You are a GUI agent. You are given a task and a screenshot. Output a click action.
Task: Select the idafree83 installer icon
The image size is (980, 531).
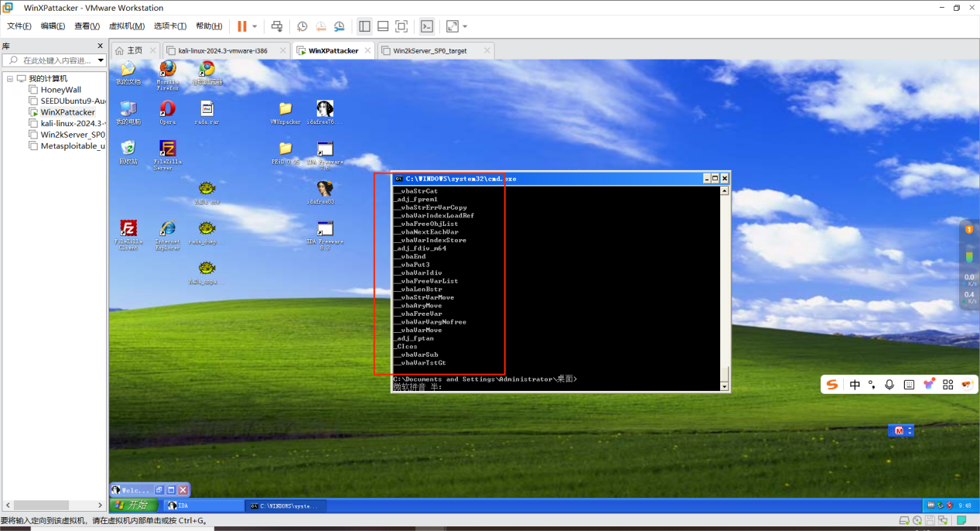click(x=325, y=192)
